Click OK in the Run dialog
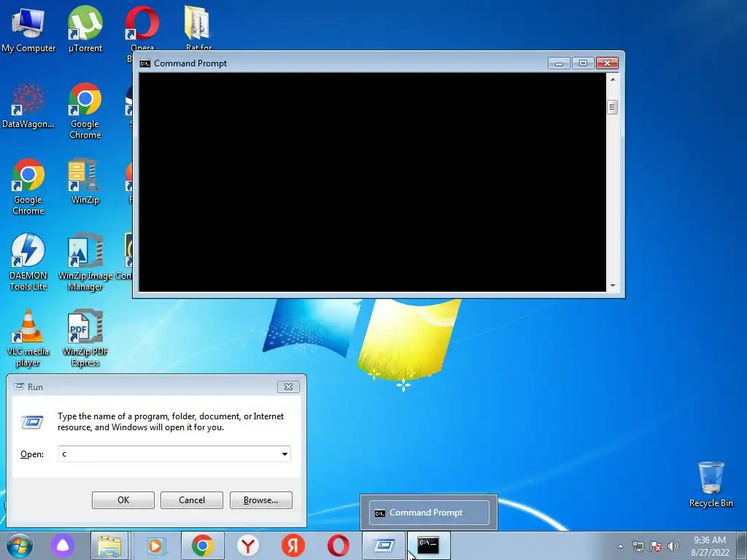747x560 pixels. (123, 500)
